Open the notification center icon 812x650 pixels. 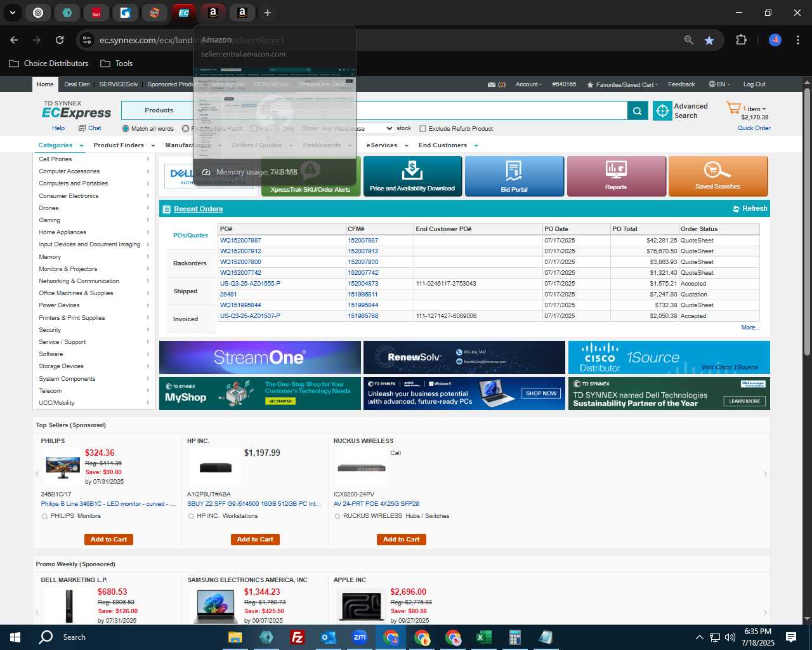coord(791,637)
